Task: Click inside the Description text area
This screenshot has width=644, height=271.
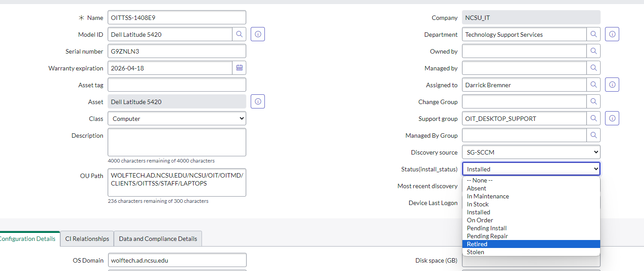Action: pos(177,142)
